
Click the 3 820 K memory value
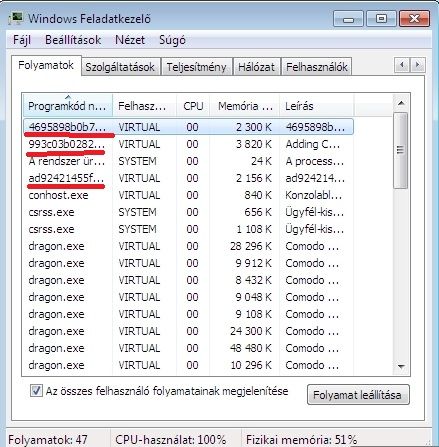tap(254, 144)
